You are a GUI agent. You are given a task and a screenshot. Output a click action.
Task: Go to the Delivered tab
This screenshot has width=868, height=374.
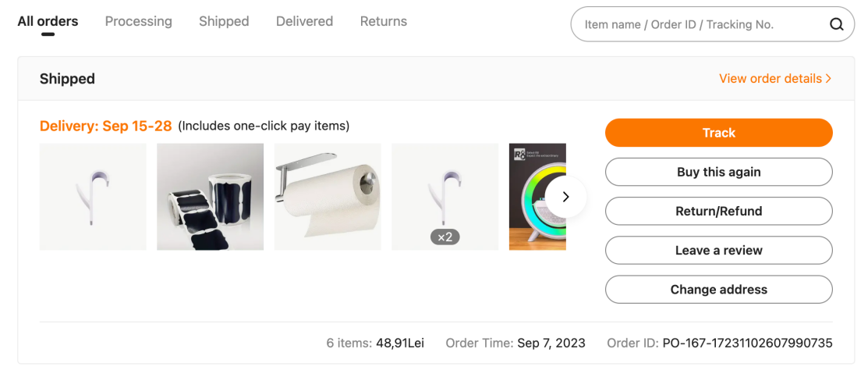304,22
